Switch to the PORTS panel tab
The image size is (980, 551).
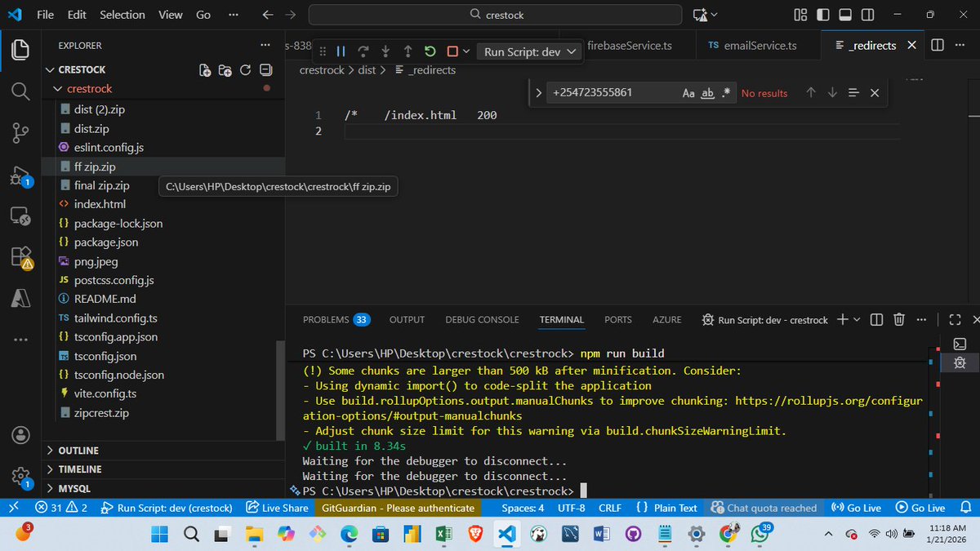pos(618,319)
